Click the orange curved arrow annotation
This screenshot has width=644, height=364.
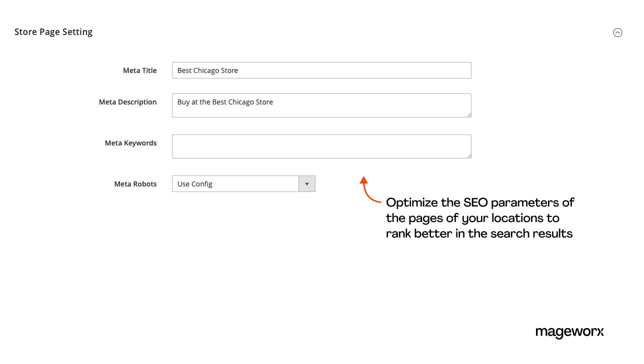click(368, 191)
